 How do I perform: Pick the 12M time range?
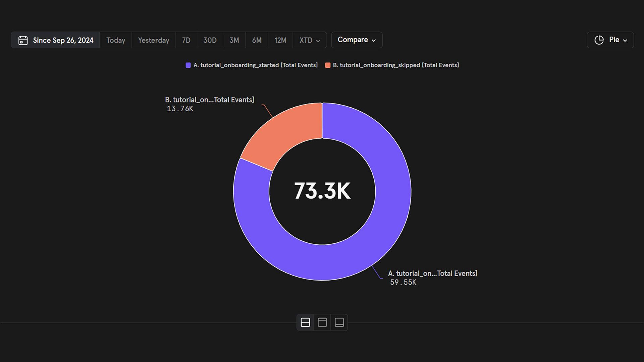280,40
